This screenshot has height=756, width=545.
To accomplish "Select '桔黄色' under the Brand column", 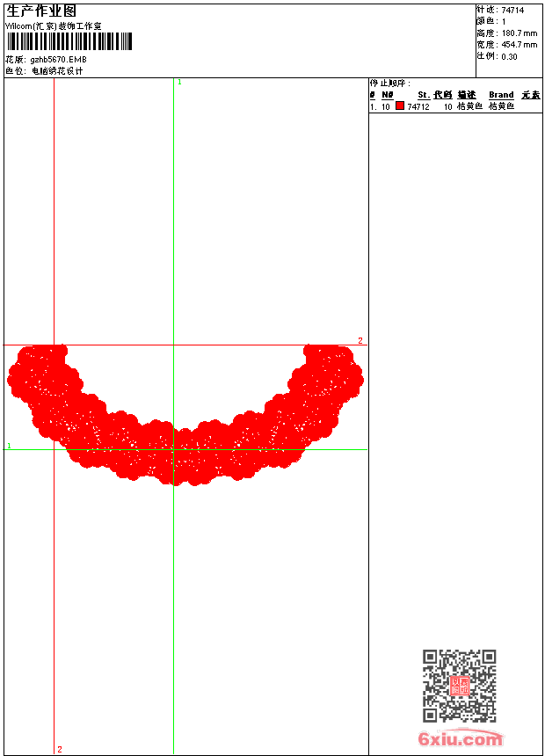I will tap(502, 106).
